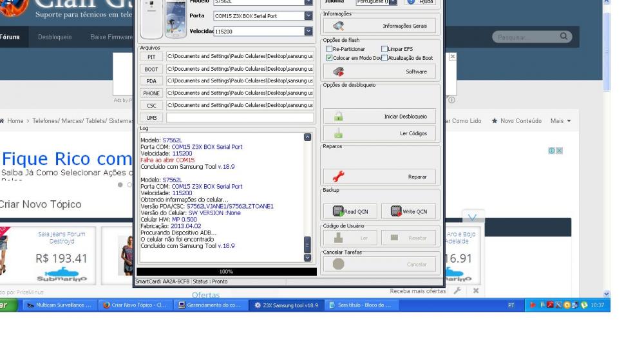Viewport: 644px width, 362px height.
Task: Switch to Z3X Samsung tool v18.9 taskbar item
Action: pyautogui.click(x=287, y=305)
